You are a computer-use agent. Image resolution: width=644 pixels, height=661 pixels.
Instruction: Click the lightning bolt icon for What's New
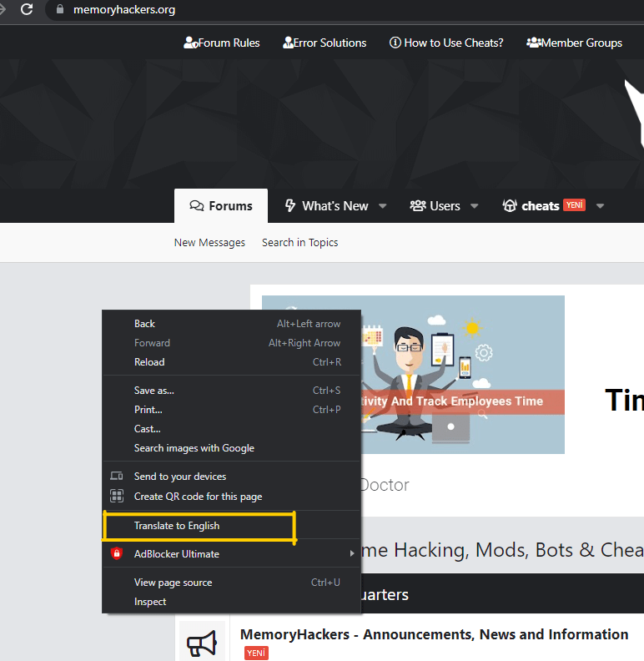click(290, 205)
